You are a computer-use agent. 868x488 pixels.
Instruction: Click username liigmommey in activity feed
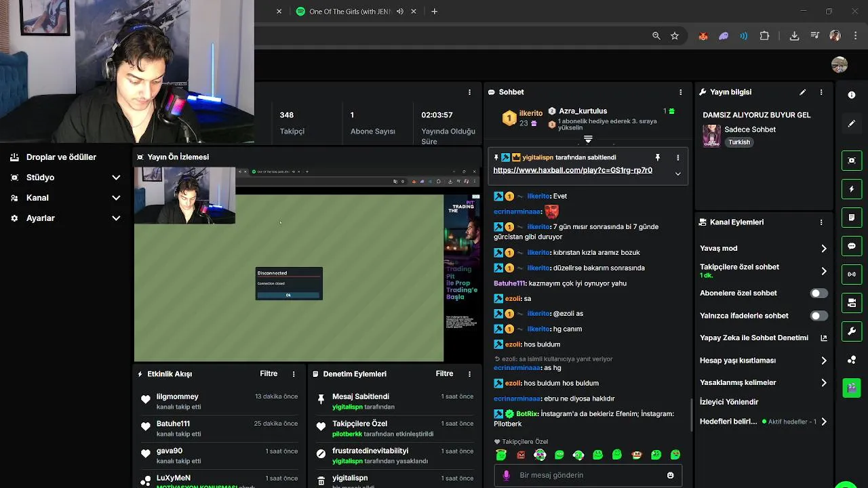coord(178,396)
